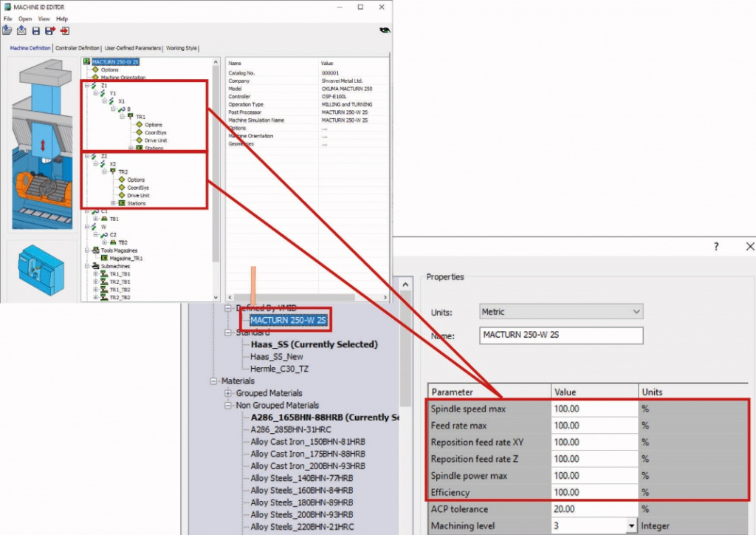Select Alloy Steels_220BHN-21HRC material
The width and height of the screenshot is (756, 535).
click(302, 527)
